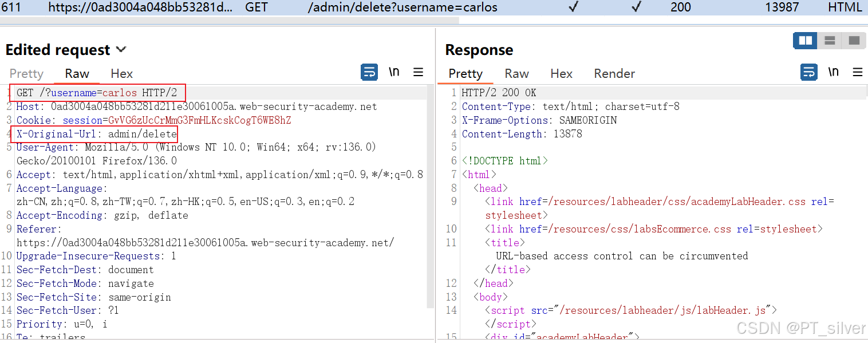This screenshot has width=868, height=343.
Task: Select top-bottom stacked layout icon
Action: coord(830,41)
